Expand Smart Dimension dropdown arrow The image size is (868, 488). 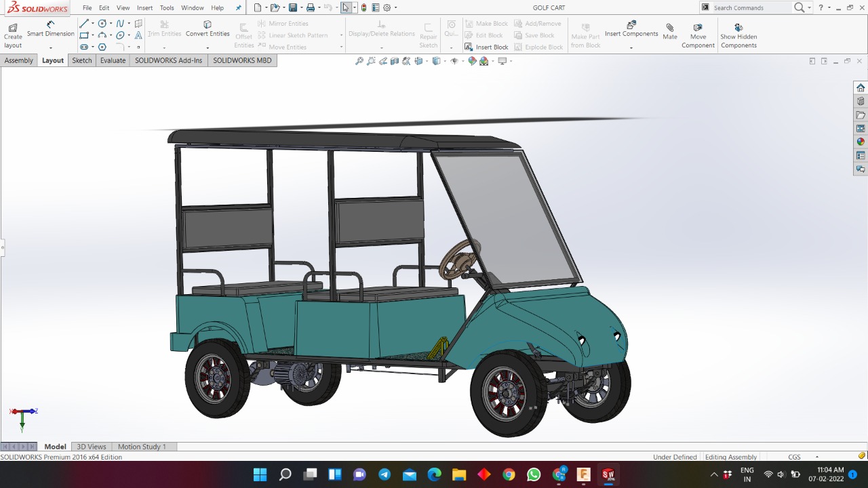[51, 48]
